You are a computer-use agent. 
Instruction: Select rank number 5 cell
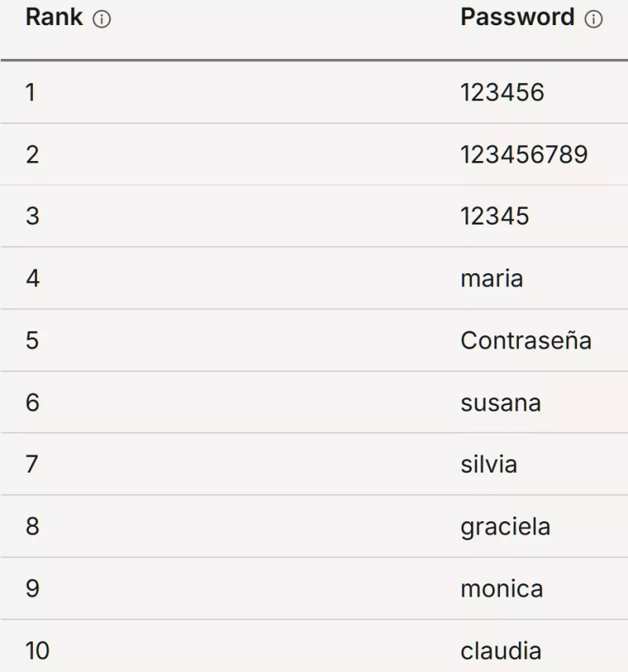(x=32, y=341)
